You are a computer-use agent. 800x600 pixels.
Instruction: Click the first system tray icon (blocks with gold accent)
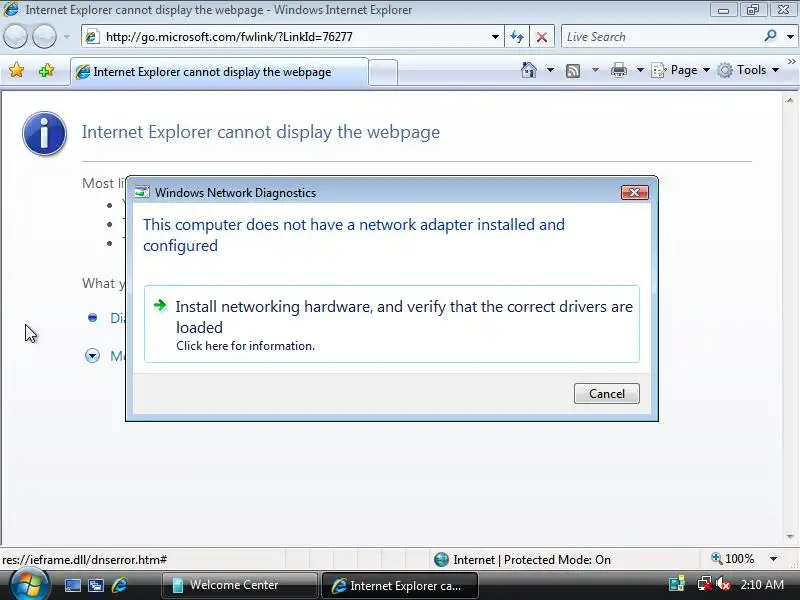(x=677, y=584)
